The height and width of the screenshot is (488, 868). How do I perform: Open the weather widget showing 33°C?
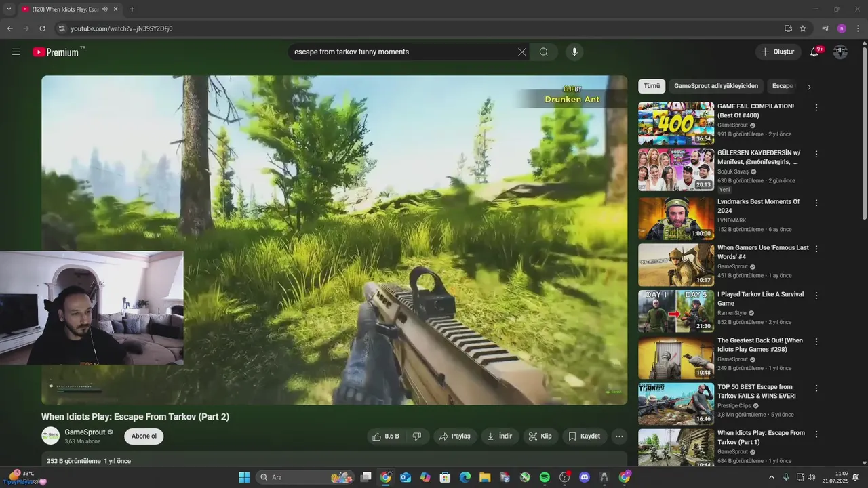click(x=24, y=477)
